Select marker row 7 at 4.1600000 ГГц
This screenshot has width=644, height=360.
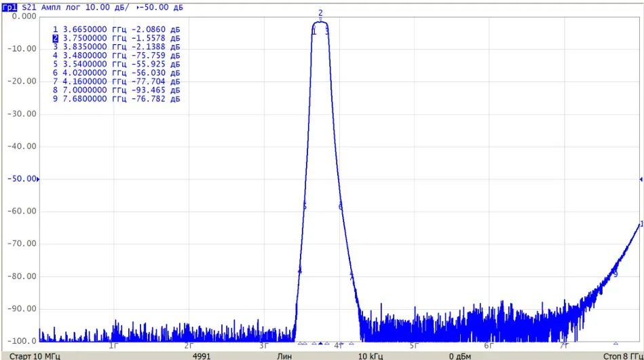click(x=117, y=82)
